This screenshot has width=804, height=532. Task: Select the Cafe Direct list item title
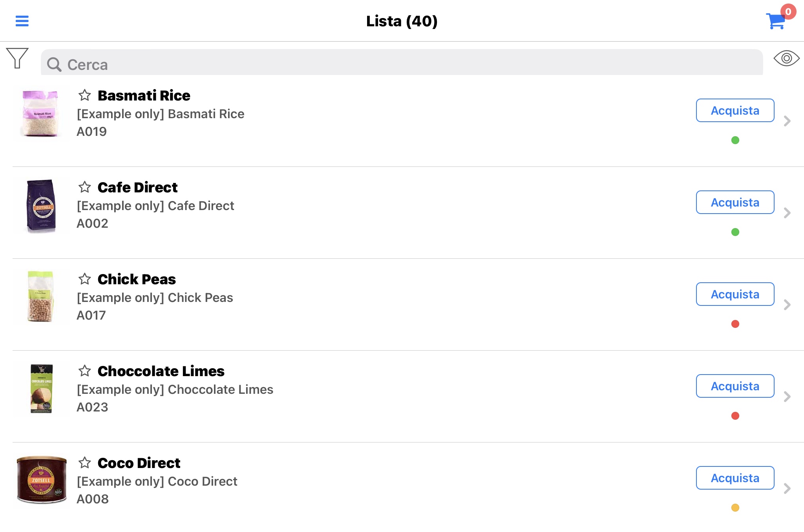[137, 187]
